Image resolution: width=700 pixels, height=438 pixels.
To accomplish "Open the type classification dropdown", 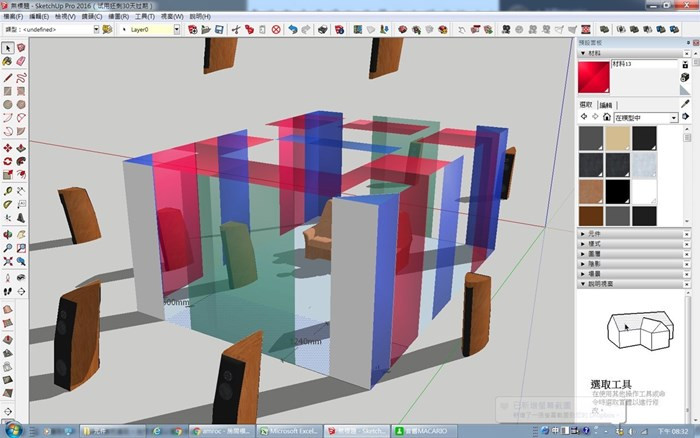I will click(x=95, y=30).
